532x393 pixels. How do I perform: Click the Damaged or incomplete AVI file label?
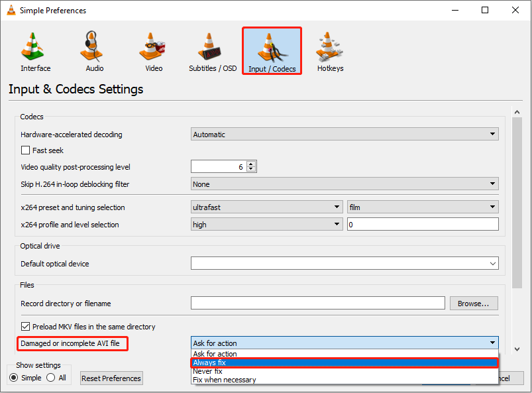click(x=70, y=343)
